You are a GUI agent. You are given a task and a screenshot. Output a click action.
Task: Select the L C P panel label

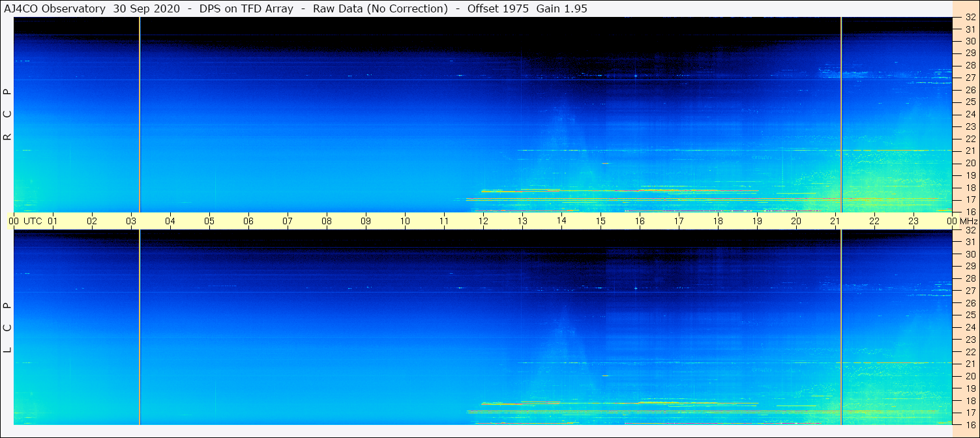click(7, 328)
